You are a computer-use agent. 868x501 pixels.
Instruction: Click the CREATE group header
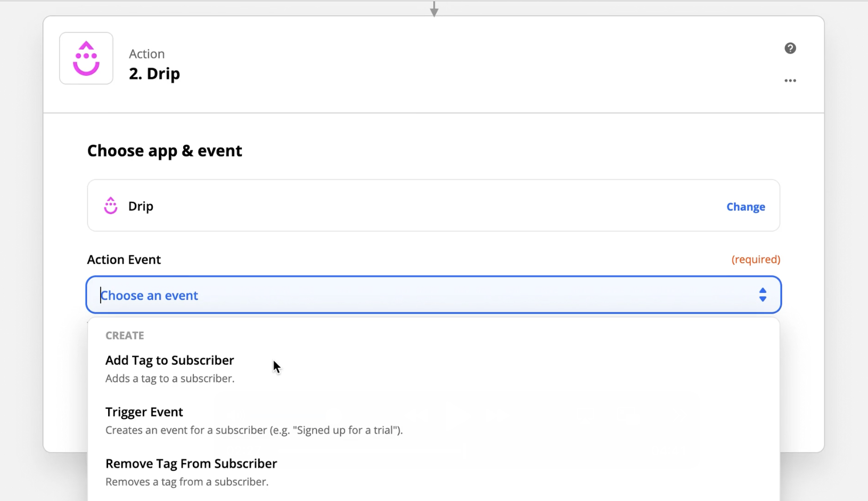pos(125,336)
